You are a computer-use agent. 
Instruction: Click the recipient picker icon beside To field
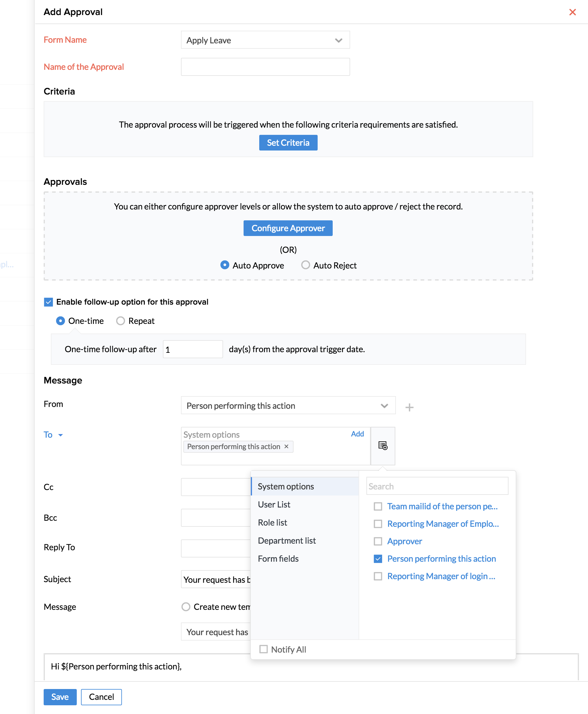[383, 445]
